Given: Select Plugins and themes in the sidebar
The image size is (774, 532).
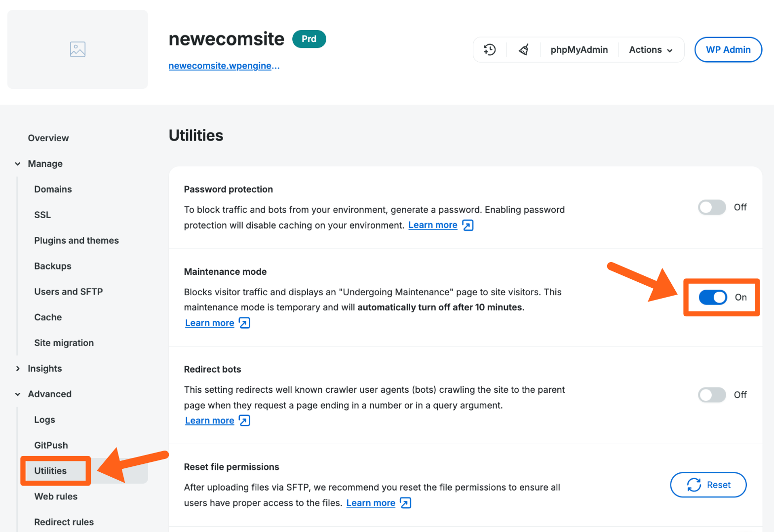Looking at the screenshot, I should point(77,240).
